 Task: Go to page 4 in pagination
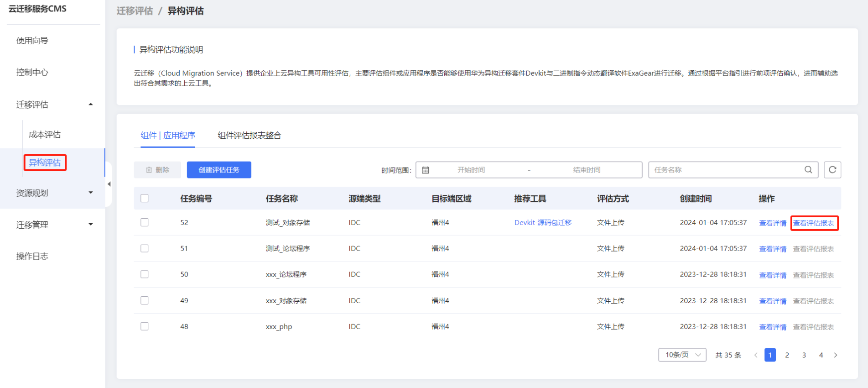click(821, 355)
